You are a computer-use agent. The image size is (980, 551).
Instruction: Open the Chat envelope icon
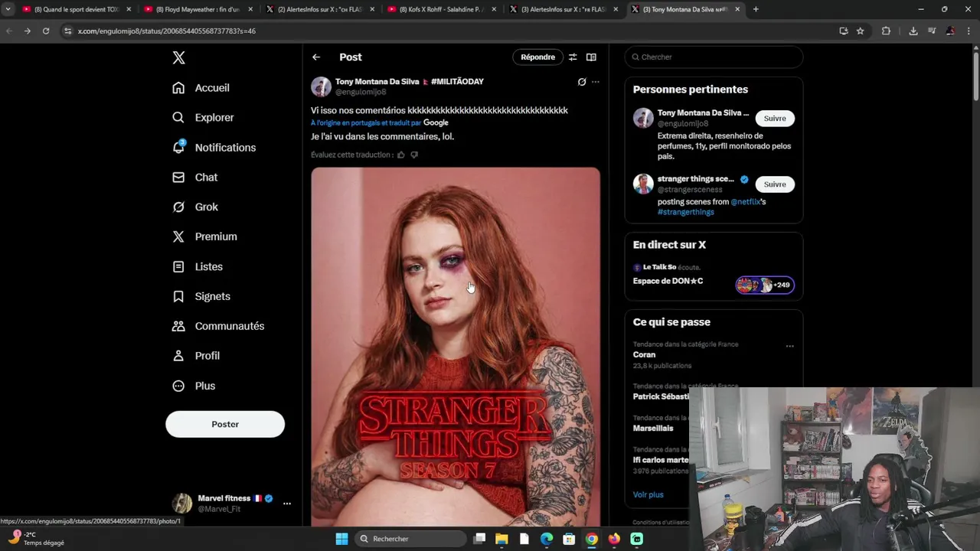tap(178, 177)
